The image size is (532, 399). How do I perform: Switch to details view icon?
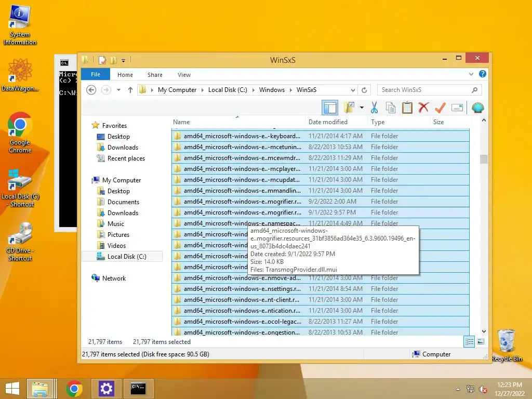click(469, 342)
